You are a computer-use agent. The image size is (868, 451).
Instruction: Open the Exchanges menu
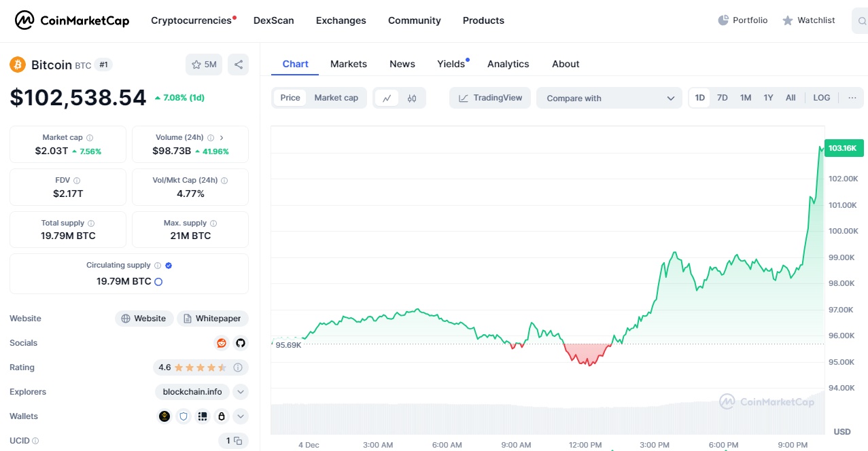click(341, 20)
